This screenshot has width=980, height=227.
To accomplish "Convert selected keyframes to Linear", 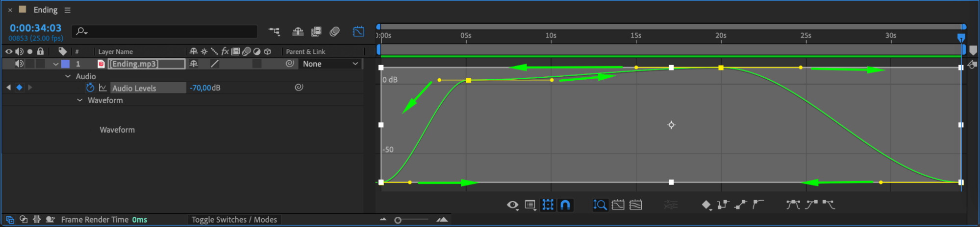I will click(741, 205).
